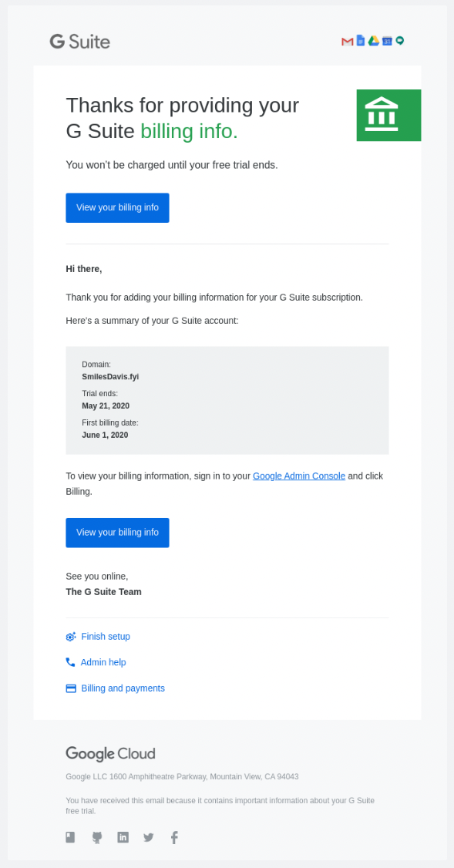Open the blog bookmark icon in footer
454x868 pixels.
pos(70,837)
